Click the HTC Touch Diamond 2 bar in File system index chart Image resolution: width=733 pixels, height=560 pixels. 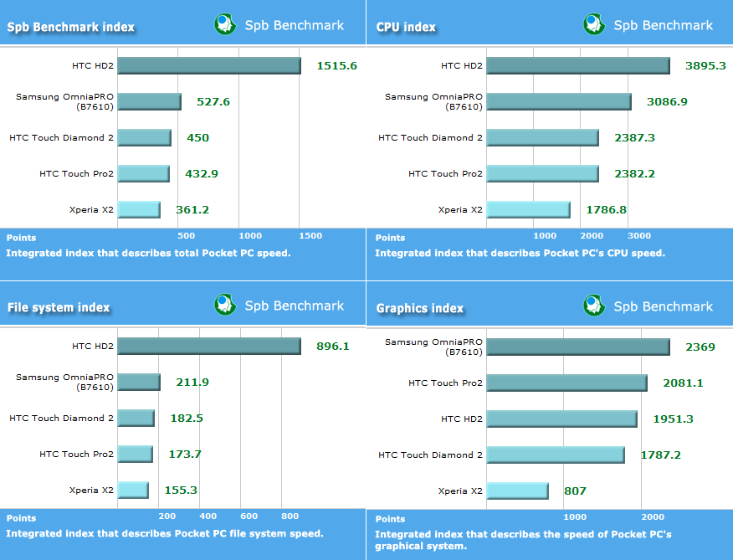(136, 418)
